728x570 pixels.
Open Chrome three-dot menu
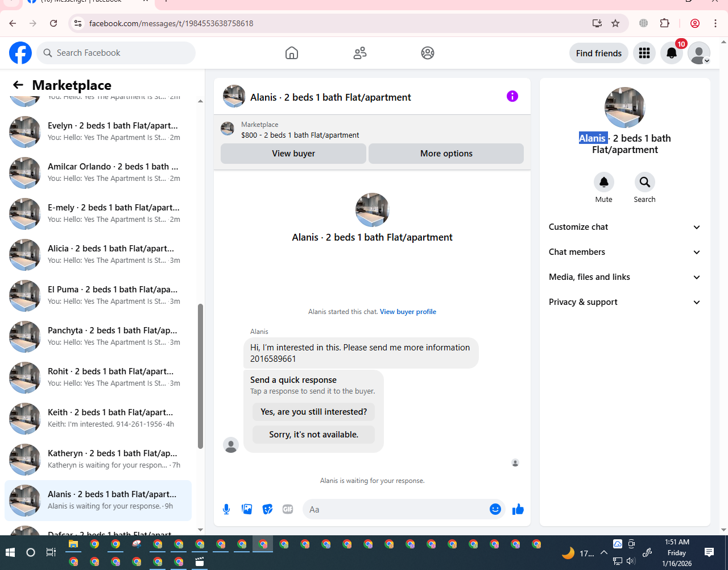[x=715, y=23]
